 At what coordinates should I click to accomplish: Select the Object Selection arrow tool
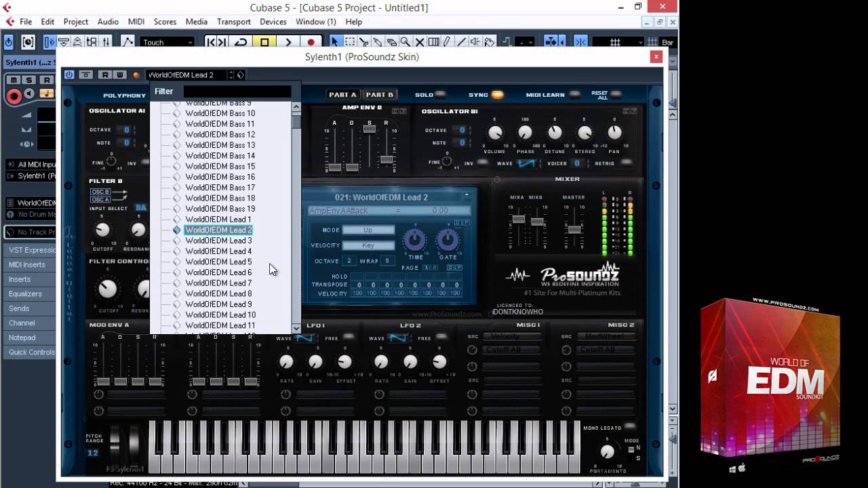pyautogui.click(x=335, y=42)
